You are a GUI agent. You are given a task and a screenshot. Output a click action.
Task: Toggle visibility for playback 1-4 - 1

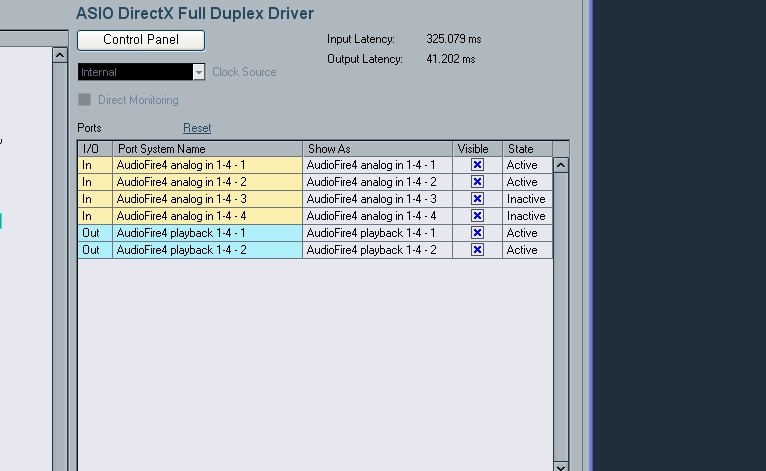pyautogui.click(x=477, y=233)
